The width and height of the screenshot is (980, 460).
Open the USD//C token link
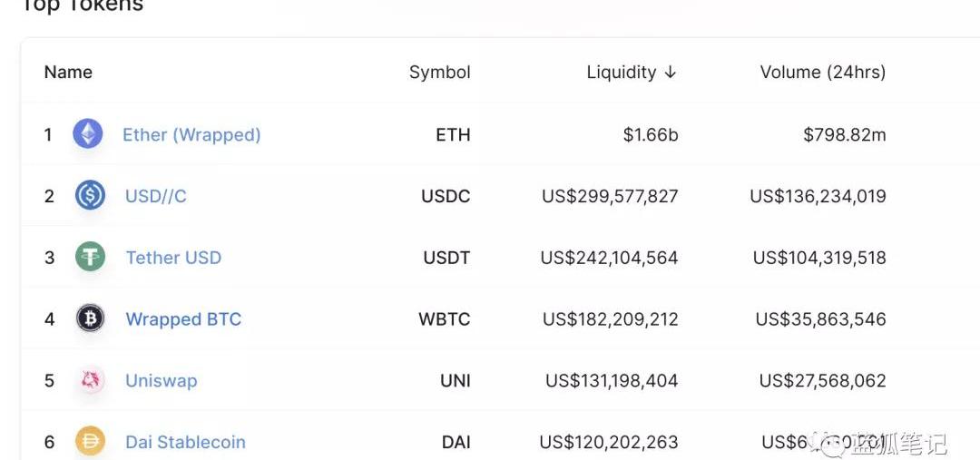(x=156, y=196)
